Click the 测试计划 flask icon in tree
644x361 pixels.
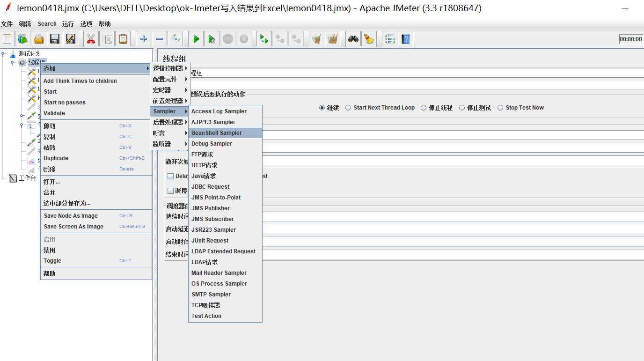click(x=13, y=54)
